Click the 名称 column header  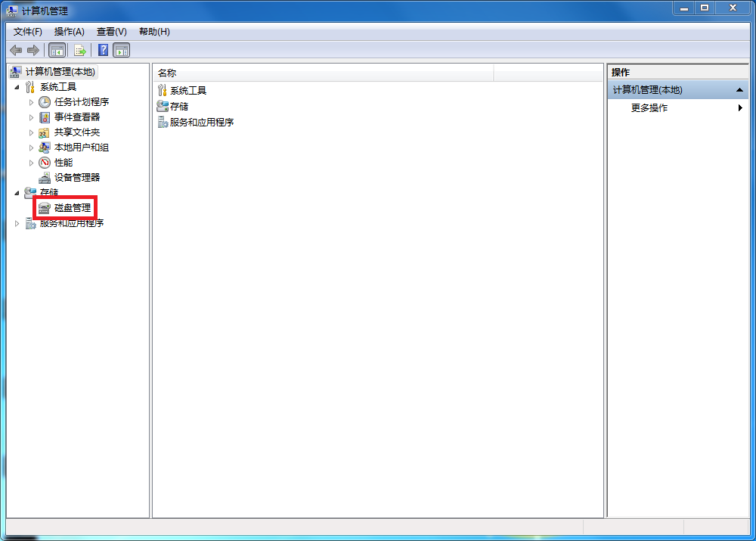(x=323, y=73)
